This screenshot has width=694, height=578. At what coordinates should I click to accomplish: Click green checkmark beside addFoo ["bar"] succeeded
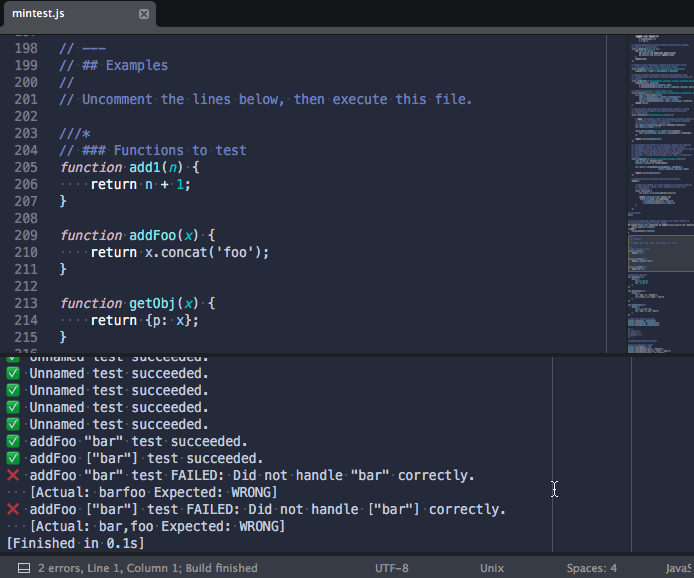pyautogui.click(x=13, y=458)
